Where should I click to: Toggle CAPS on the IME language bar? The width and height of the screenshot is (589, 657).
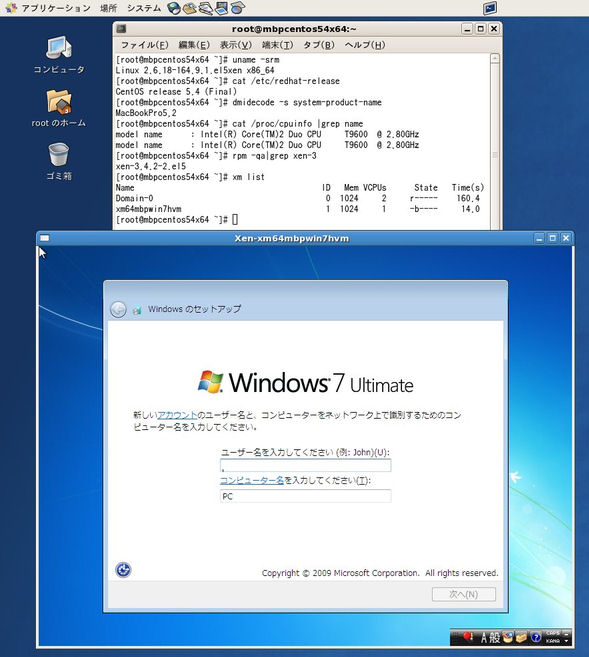(x=553, y=633)
